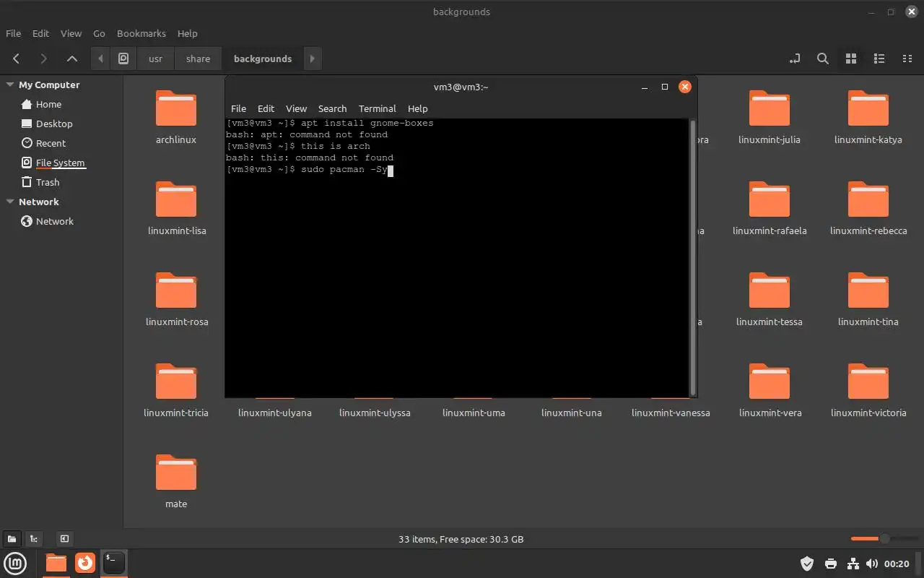The height and width of the screenshot is (578, 924).
Task: Open the terminal File menu
Action: 238,108
